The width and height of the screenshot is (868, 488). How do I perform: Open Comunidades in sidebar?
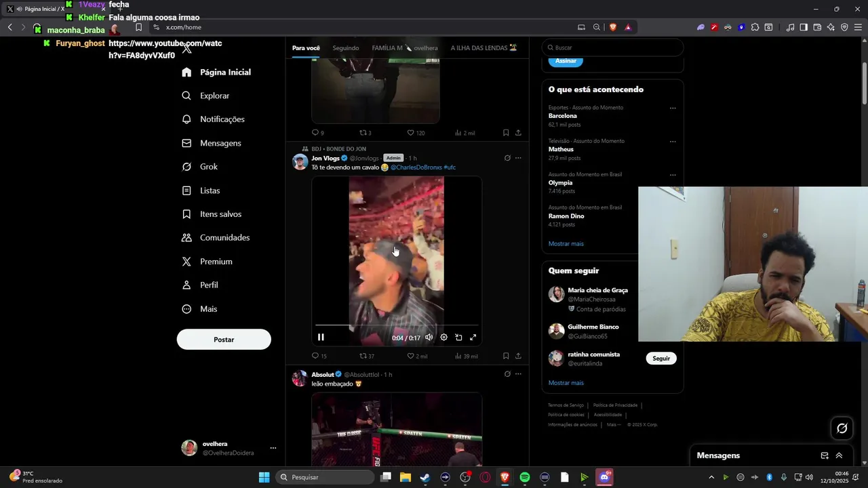click(216, 238)
